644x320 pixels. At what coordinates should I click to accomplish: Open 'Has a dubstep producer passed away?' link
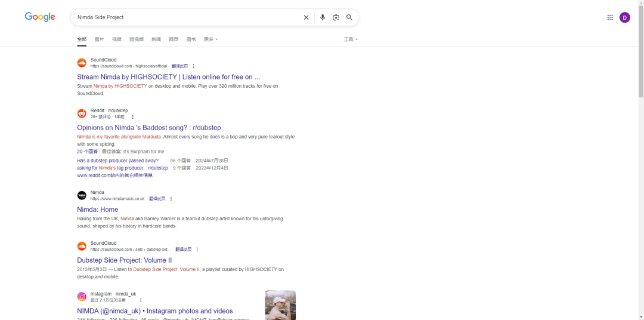click(x=118, y=161)
